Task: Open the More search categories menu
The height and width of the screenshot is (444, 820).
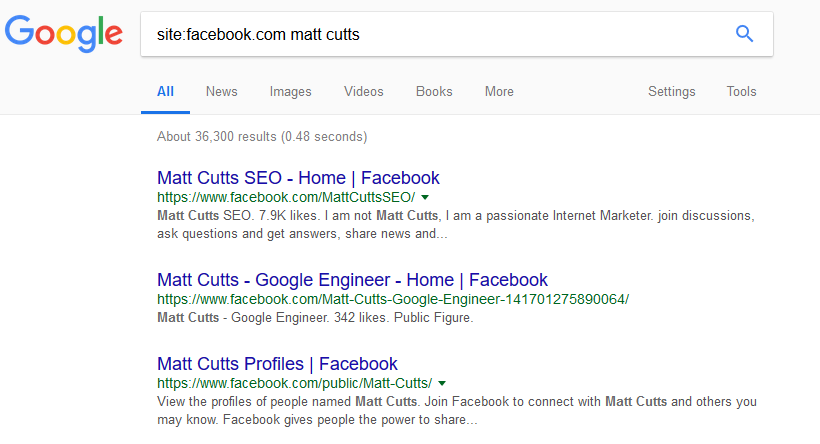Action: click(x=499, y=92)
